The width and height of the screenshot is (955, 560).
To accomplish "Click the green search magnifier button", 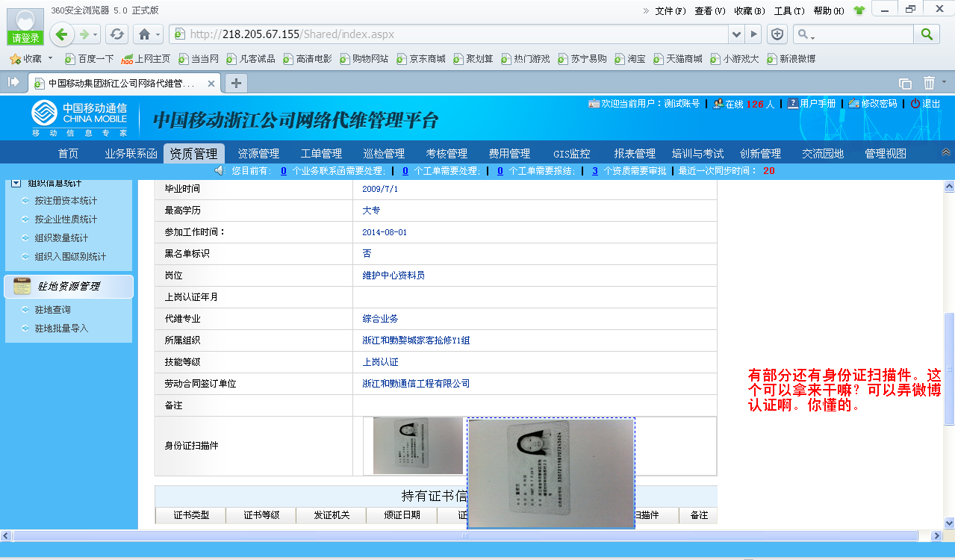I will click(x=927, y=34).
